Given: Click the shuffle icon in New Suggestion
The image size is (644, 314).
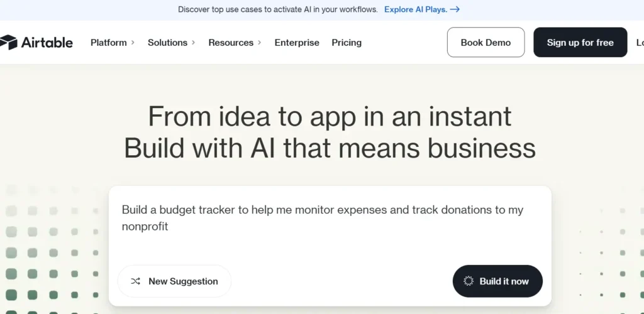Looking at the screenshot, I should click(x=135, y=281).
